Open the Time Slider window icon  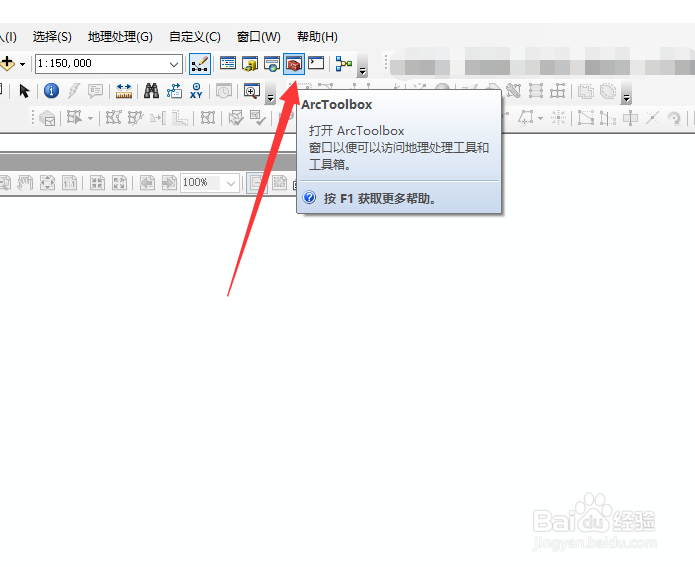223,91
